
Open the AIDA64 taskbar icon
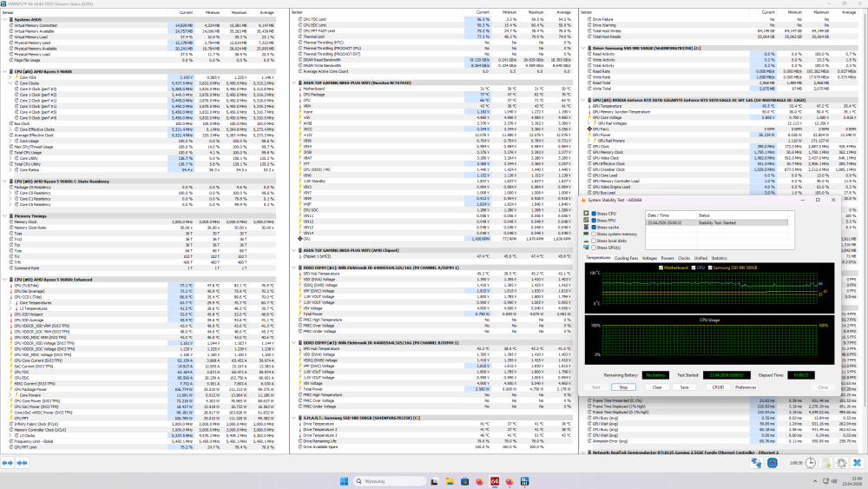[495, 481]
